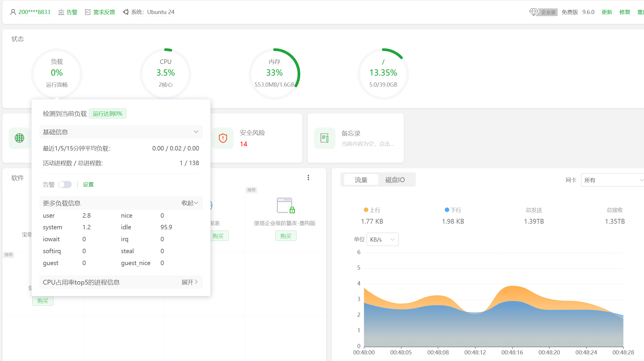The image size is (644, 361).
Task: Select the 流量 tab
Action: tap(361, 179)
